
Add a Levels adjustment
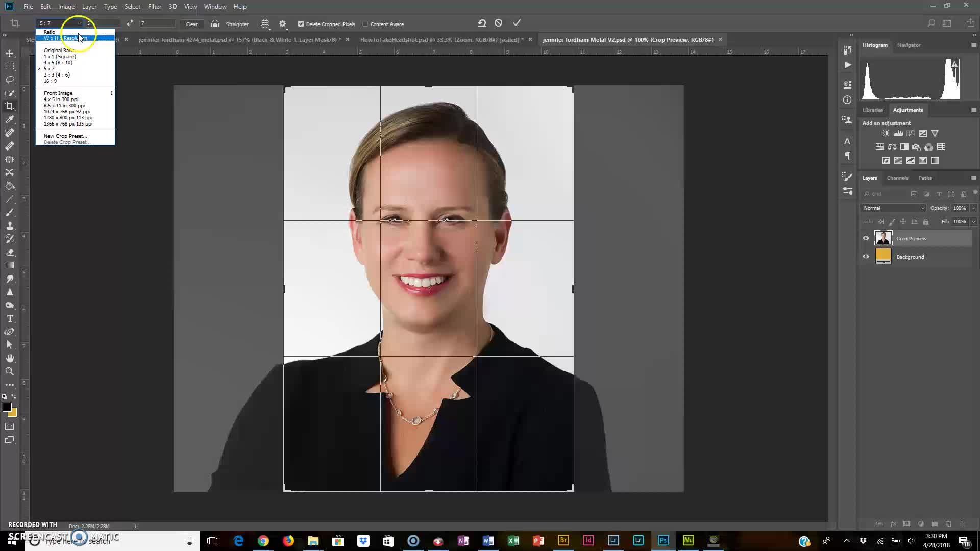coord(898,133)
